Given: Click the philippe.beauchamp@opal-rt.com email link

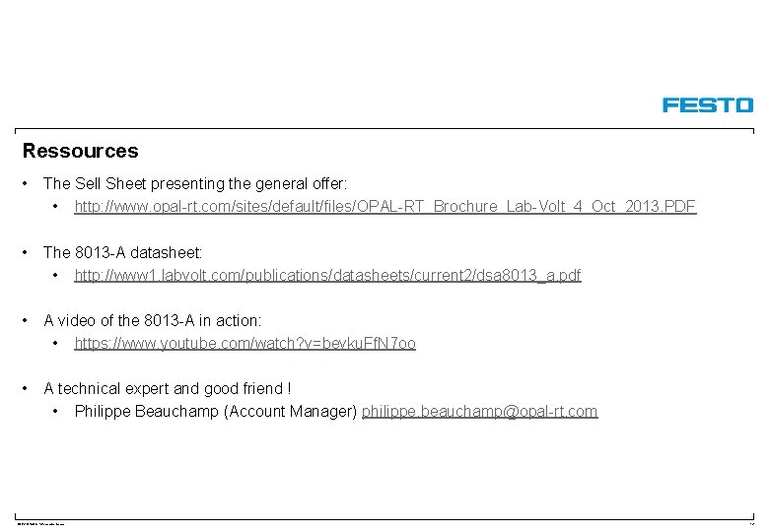Looking at the screenshot, I should (480, 411).
